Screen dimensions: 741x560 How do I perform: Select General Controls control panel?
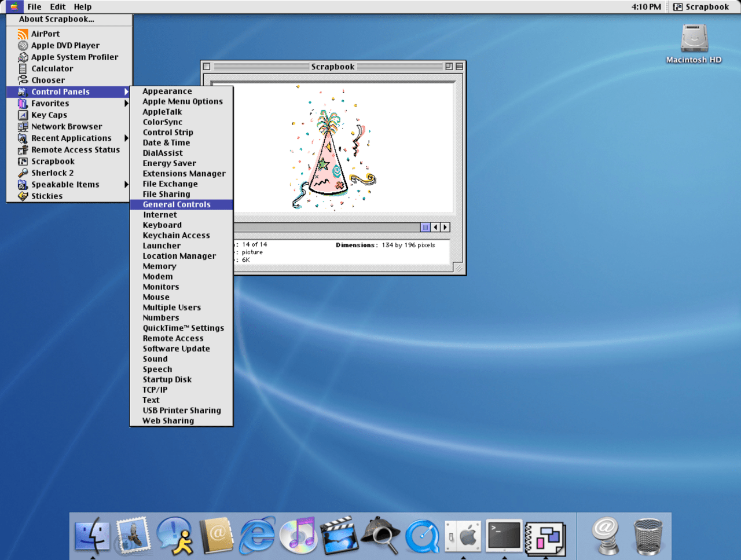tap(177, 204)
